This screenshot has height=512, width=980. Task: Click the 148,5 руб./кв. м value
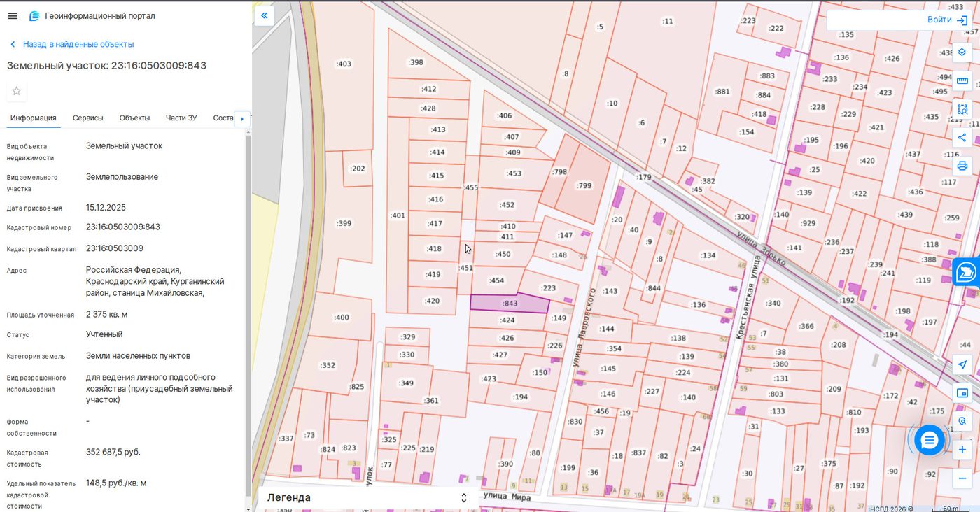click(x=116, y=483)
